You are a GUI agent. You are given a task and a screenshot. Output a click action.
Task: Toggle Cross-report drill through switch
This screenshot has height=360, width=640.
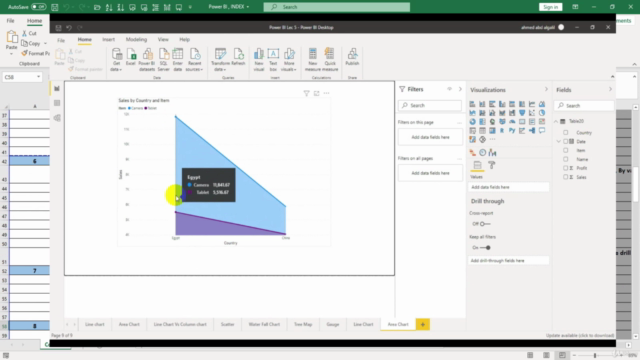tap(484, 224)
